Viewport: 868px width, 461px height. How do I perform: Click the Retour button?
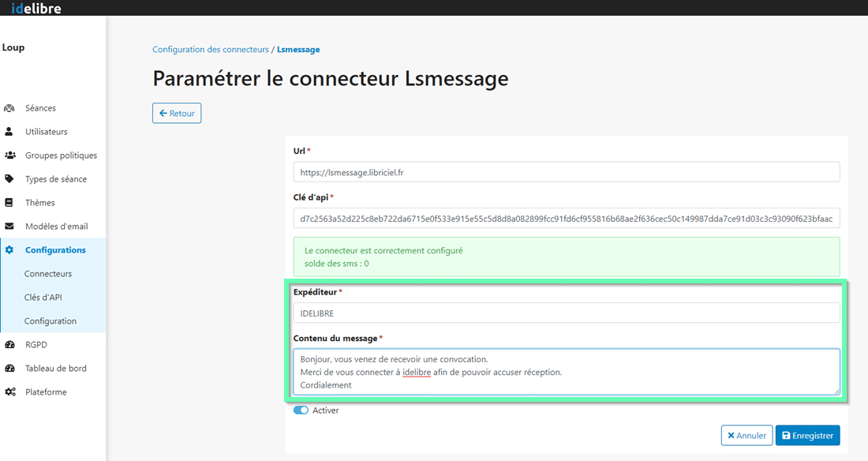[x=177, y=114]
